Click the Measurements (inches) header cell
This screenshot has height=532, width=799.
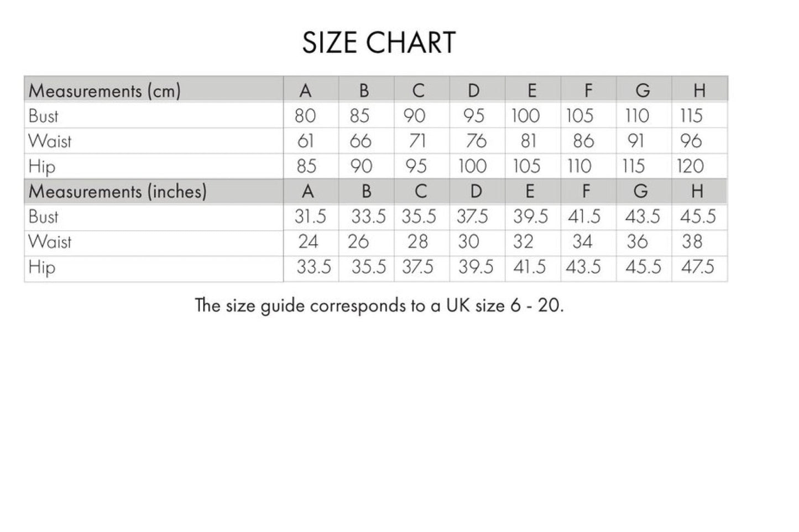pyautogui.click(x=117, y=192)
